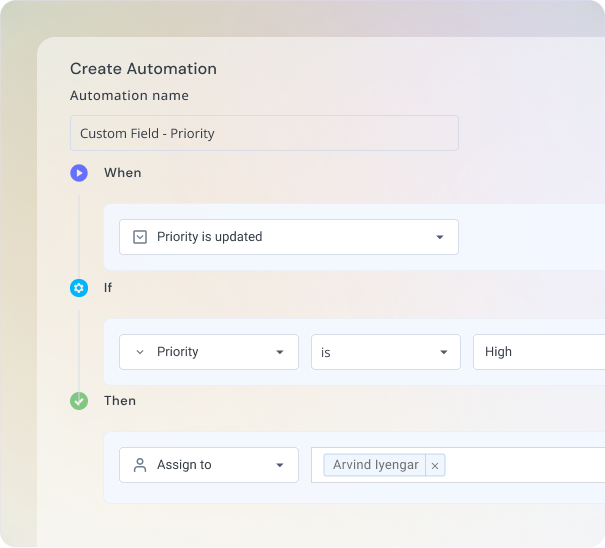Screen dimensions: 605x548
Task: Click the High value field
Action: tap(539, 352)
